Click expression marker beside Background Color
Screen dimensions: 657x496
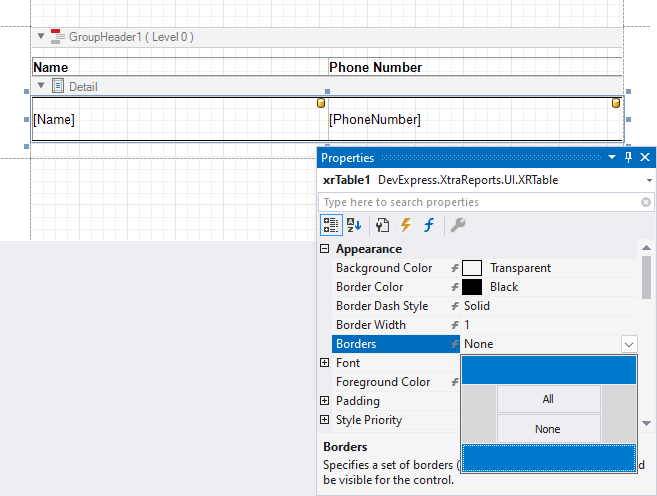pyautogui.click(x=455, y=268)
